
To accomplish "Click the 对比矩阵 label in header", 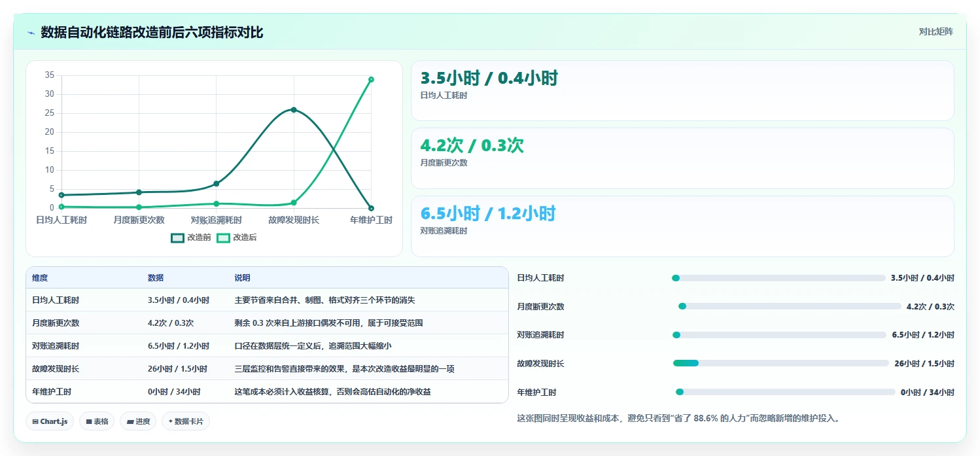I will [x=936, y=31].
